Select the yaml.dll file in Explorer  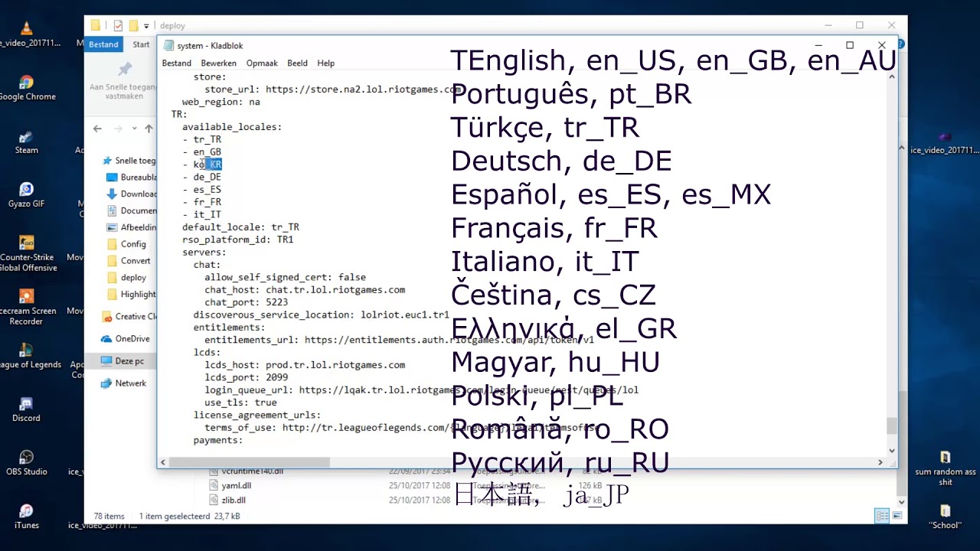[236, 485]
